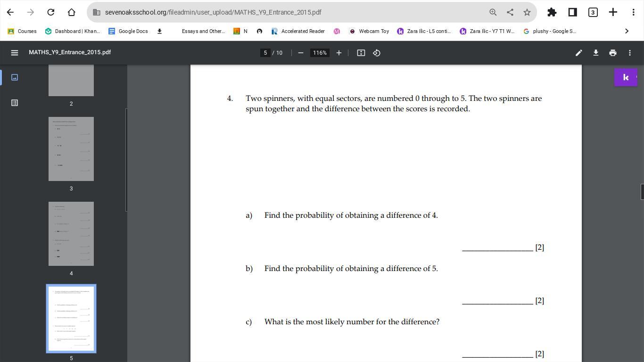The width and height of the screenshot is (644, 362).
Task: Expand hidden bookmarks with chevron
Action: (627, 31)
